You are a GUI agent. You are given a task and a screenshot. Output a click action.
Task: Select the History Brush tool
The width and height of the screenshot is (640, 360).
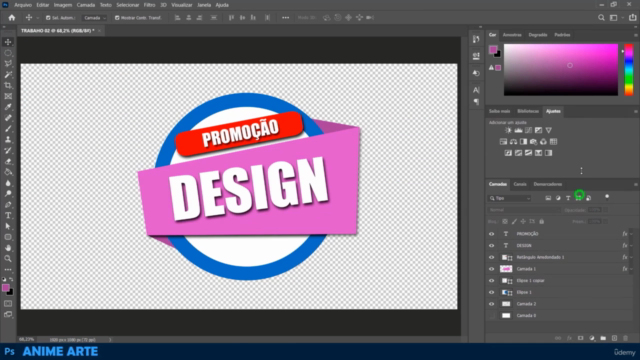8,151
